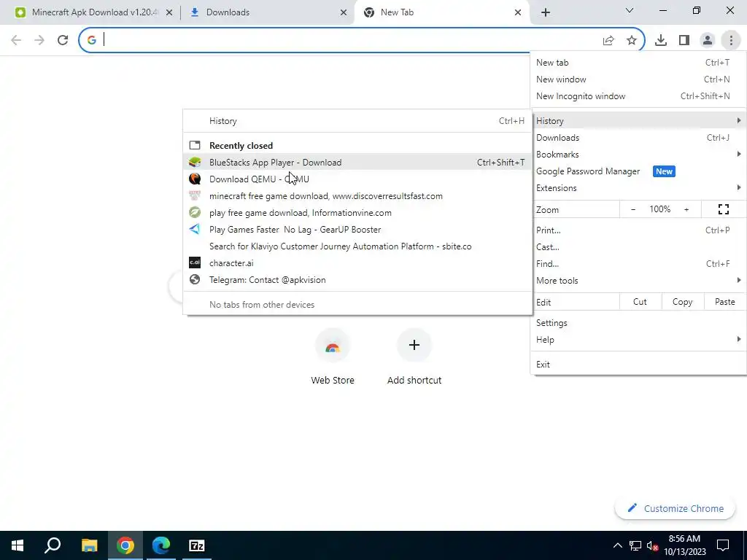747x560 pixels.
Task: Close the Downloads tab
Action: pos(343,12)
